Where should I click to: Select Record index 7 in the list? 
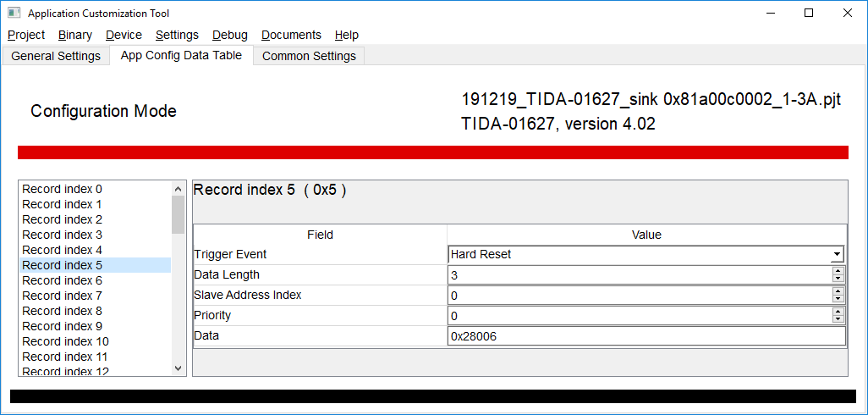96,296
